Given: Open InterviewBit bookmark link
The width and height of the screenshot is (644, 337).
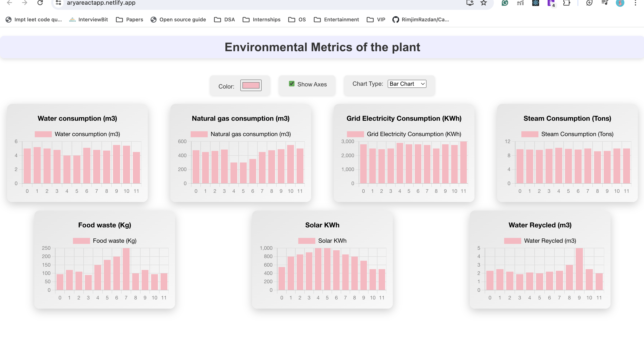Looking at the screenshot, I should pyautogui.click(x=88, y=19).
